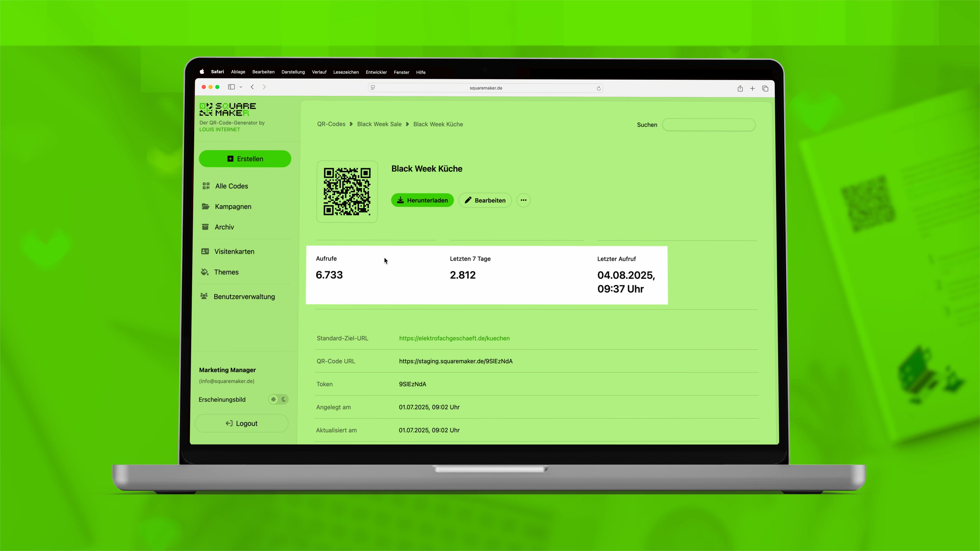Viewport: 980px width, 551px height.
Task: Show Safari tab overview
Action: click(x=765, y=89)
